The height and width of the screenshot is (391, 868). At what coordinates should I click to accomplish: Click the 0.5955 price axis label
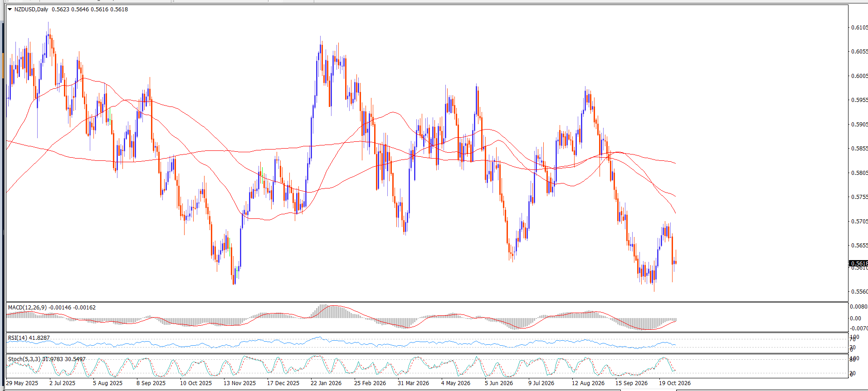point(860,100)
